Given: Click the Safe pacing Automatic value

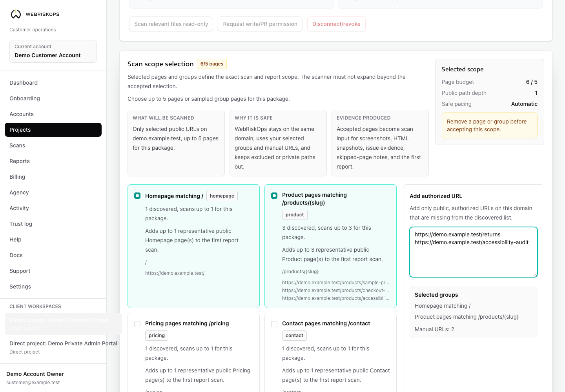Looking at the screenshot, I should (x=524, y=104).
